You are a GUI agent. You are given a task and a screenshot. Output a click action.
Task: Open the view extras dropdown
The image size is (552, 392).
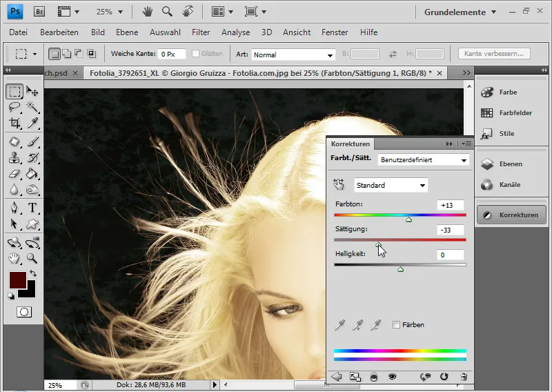(x=68, y=12)
